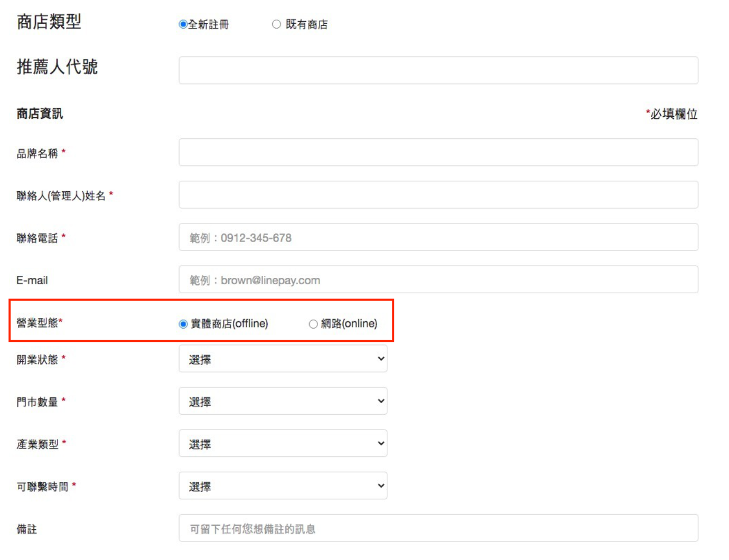Click the 備註 label text
Screen dimensions: 729x560
pyautogui.click(x=27, y=529)
